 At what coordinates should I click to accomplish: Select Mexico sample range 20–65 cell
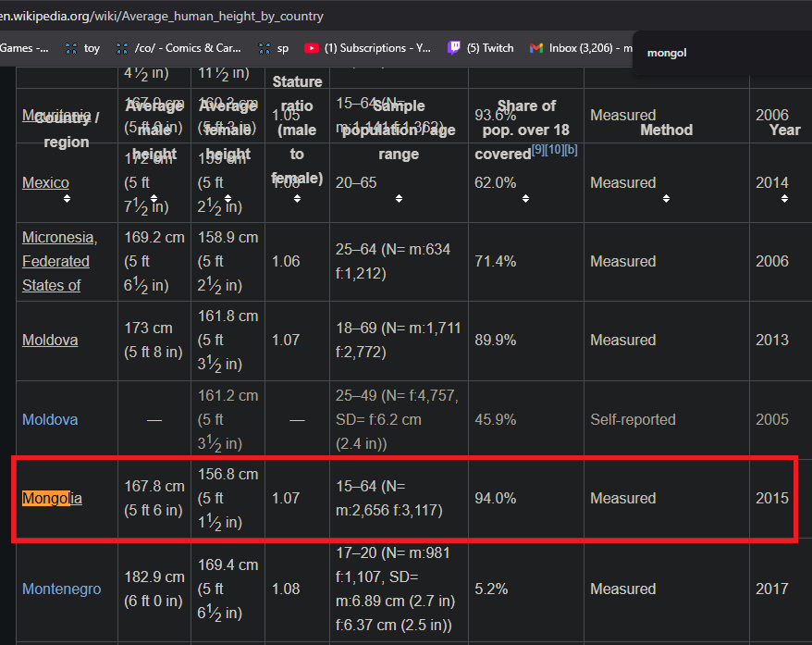point(399,183)
